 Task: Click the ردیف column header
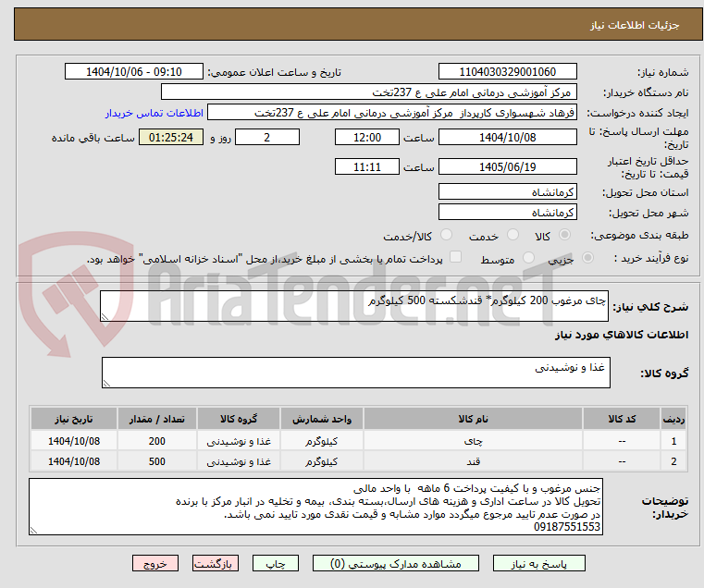tap(673, 419)
